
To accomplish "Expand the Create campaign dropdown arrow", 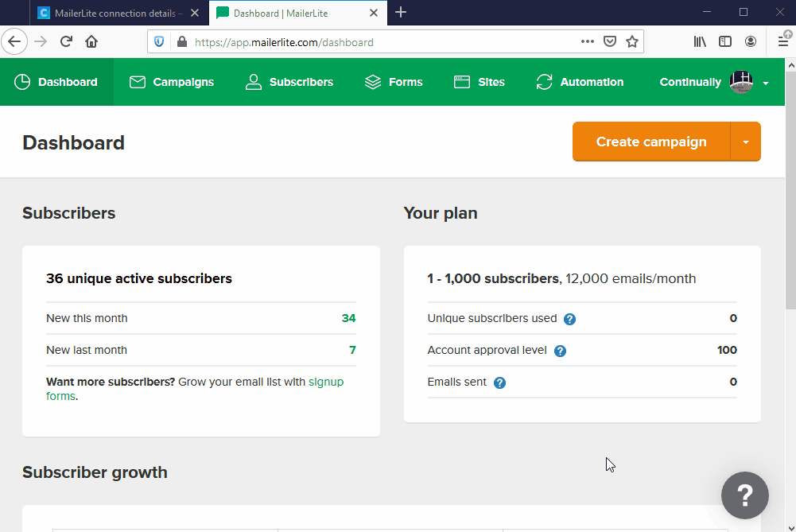I will click(746, 142).
